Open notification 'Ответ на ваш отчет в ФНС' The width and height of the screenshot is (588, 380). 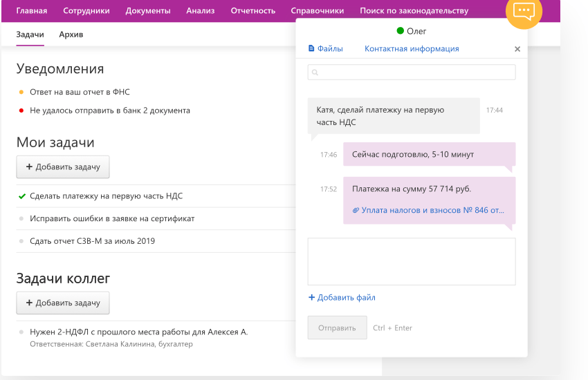(x=80, y=92)
